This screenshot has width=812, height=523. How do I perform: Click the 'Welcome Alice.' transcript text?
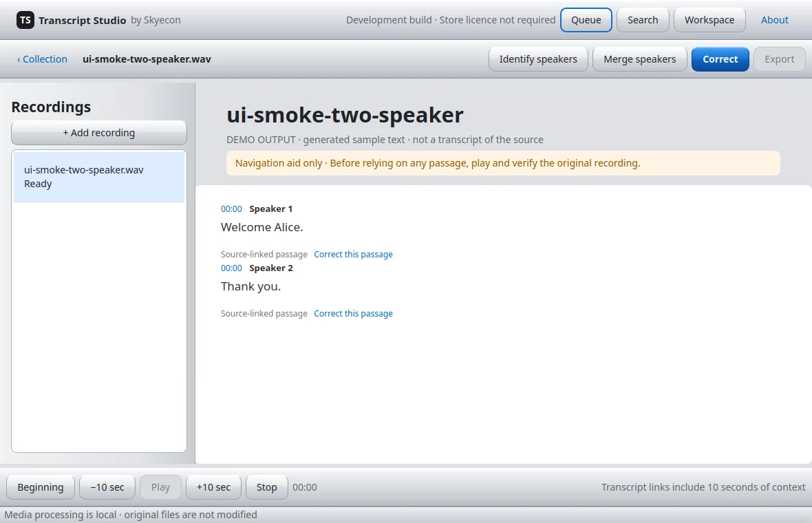click(x=262, y=227)
